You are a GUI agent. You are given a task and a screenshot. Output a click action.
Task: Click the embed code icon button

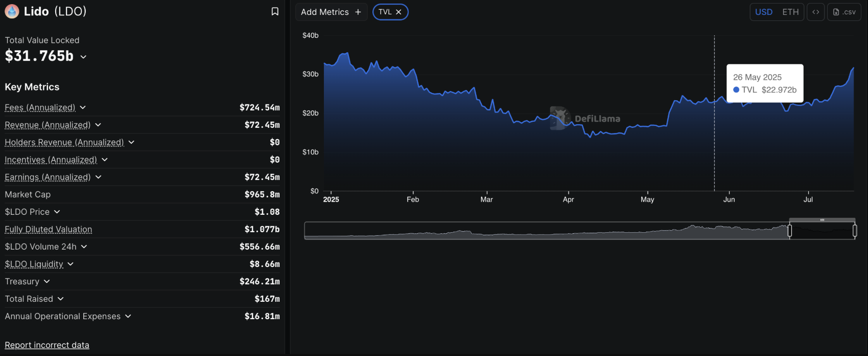click(815, 12)
